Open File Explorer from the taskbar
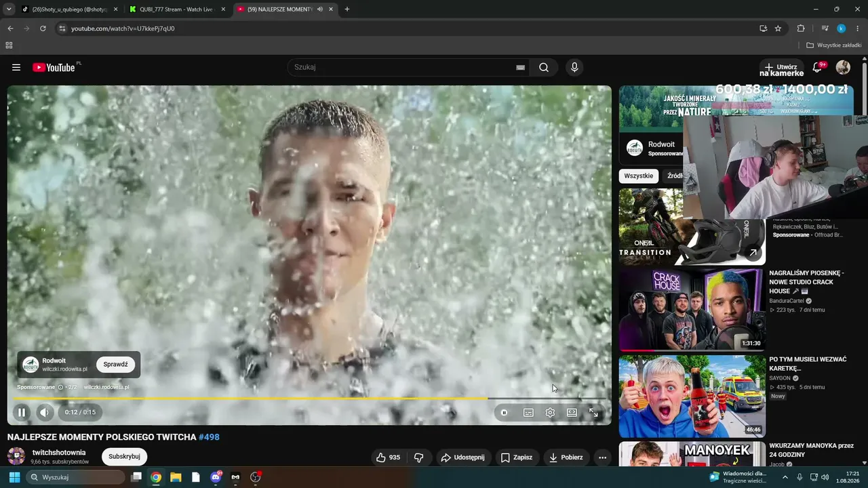Image resolution: width=868 pixels, height=488 pixels. coord(175,477)
